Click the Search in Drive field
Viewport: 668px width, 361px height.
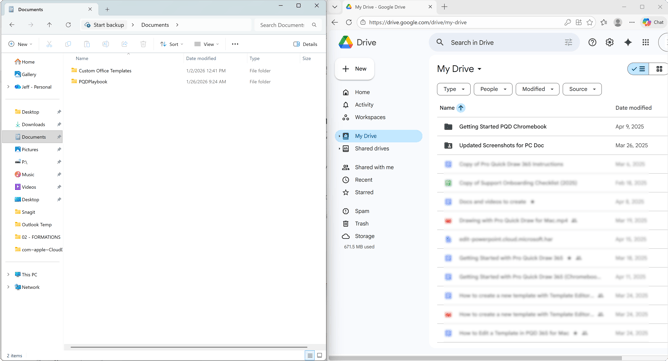(x=504, y=42)
